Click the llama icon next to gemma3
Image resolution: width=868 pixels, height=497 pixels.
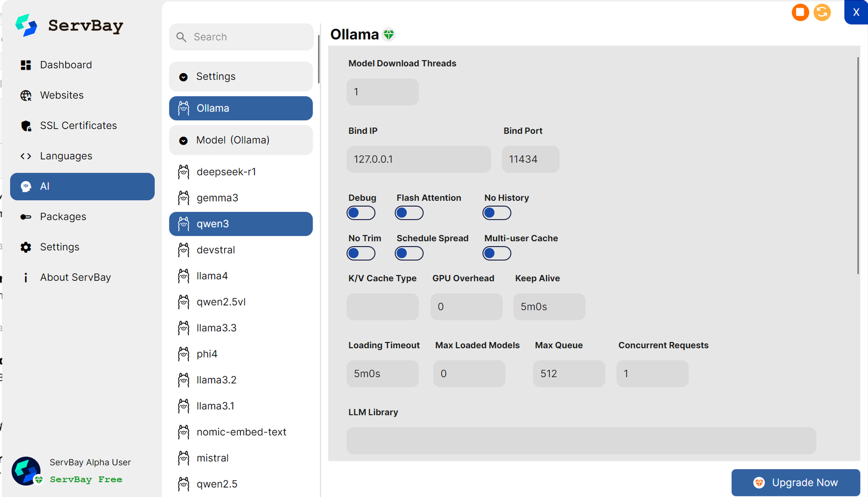click(184, 198)
